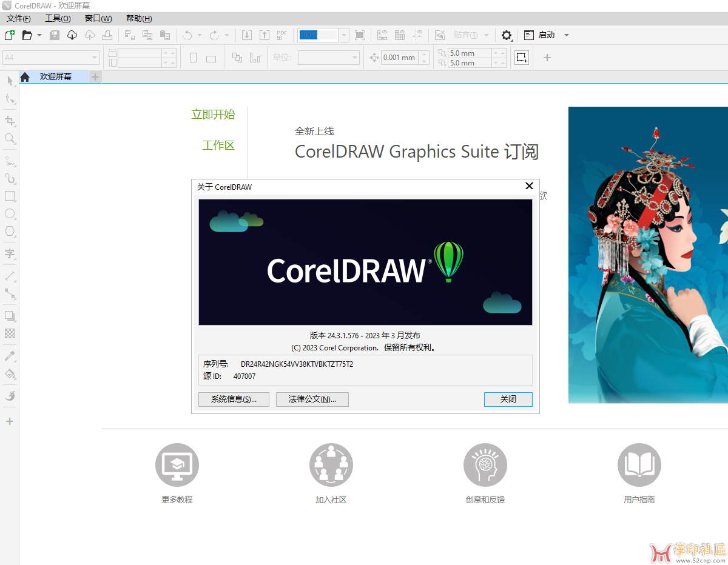Click the Print icon in standard toolbar
This screenshot has height=565, width=728.
[107, 35]
